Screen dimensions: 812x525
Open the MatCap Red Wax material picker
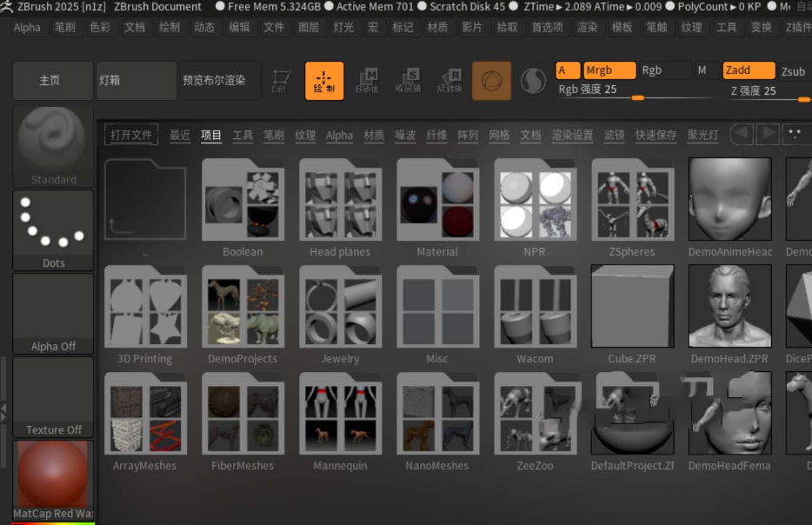(x=53, y=481)
